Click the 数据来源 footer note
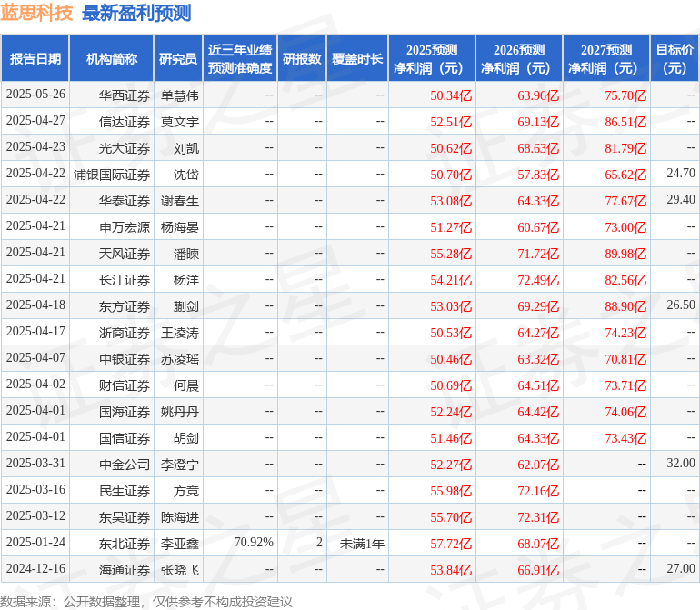 click(x=146, y=602)
